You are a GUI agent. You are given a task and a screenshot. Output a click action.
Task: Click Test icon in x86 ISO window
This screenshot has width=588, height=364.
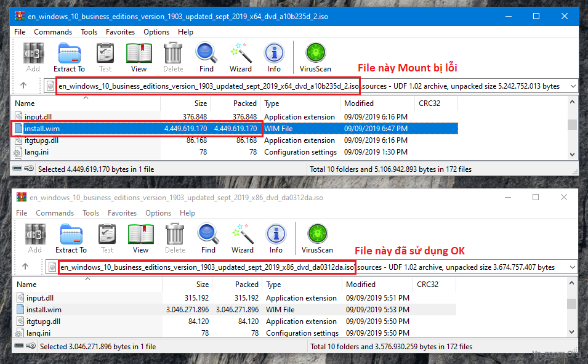[107, 238]
